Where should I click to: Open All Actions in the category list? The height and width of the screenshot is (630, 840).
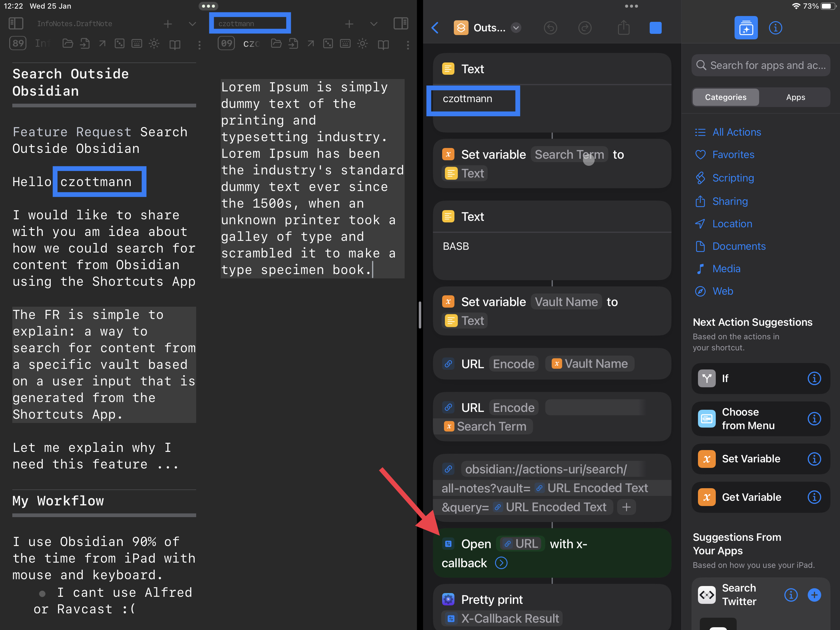736,132
